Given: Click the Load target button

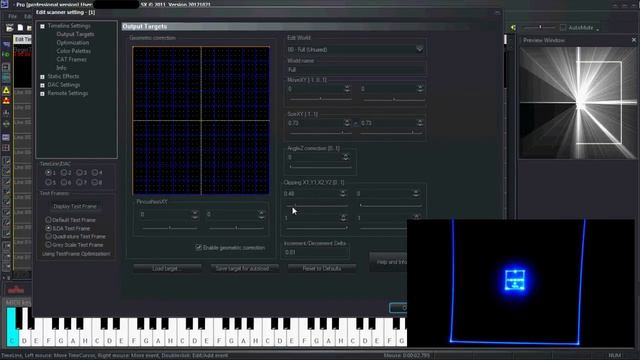Looking at the screenshot, I should pos(167,268).
